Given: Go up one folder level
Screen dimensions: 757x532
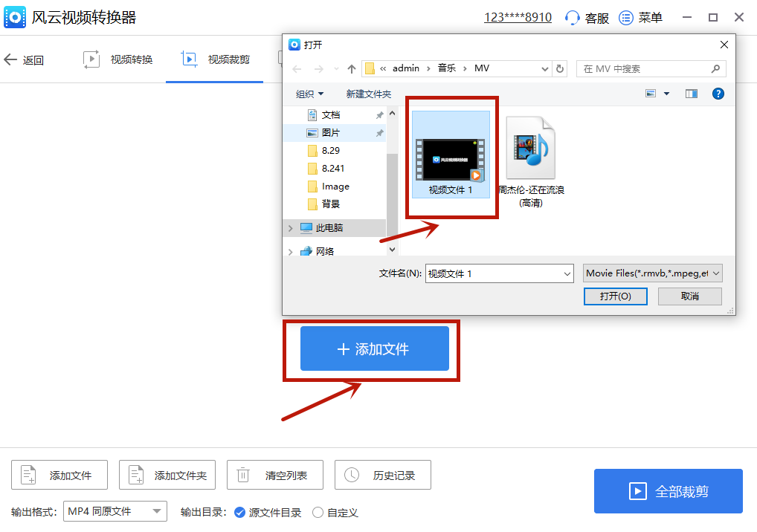Looking at the screenshot, I should (352, 69).
